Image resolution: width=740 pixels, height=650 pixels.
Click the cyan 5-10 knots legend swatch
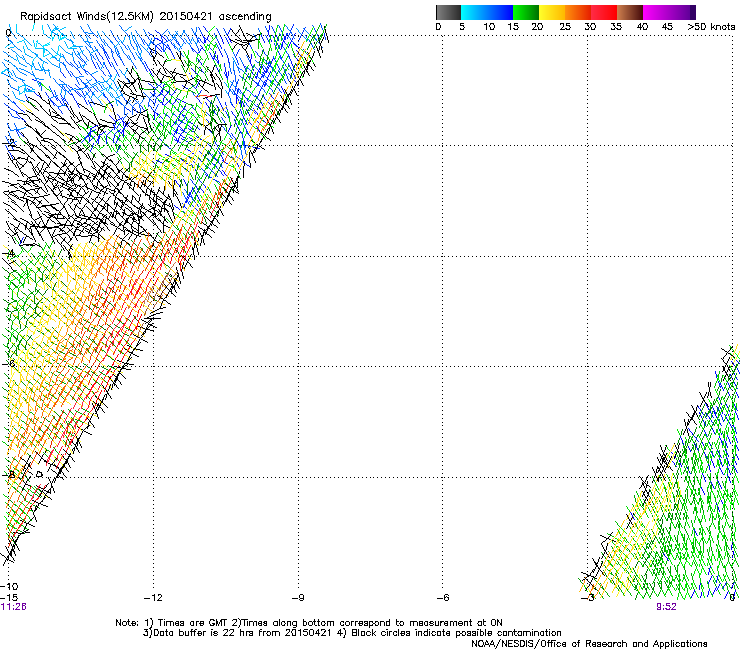(x=473, y=12)
